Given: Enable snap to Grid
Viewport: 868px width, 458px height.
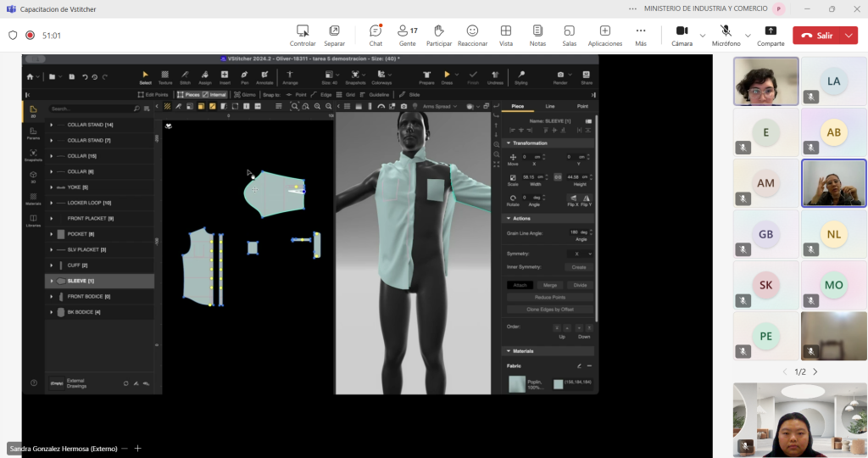Looking at the screenshot, I should (346, 95).
